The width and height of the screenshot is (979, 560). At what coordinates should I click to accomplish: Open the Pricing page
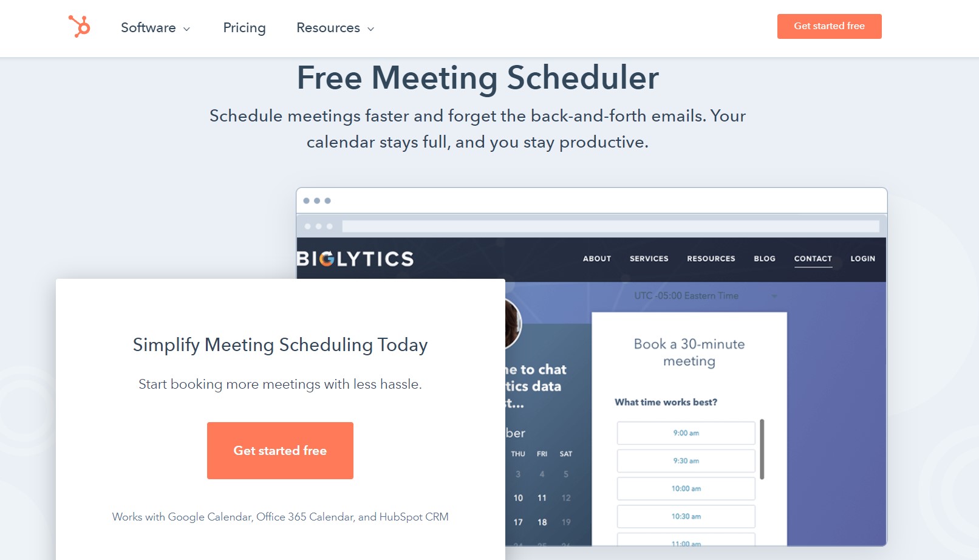tap(244, 28)
